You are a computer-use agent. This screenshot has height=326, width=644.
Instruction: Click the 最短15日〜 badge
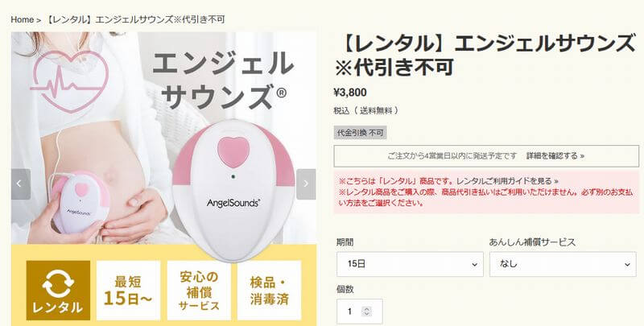[x=128, y=291]
